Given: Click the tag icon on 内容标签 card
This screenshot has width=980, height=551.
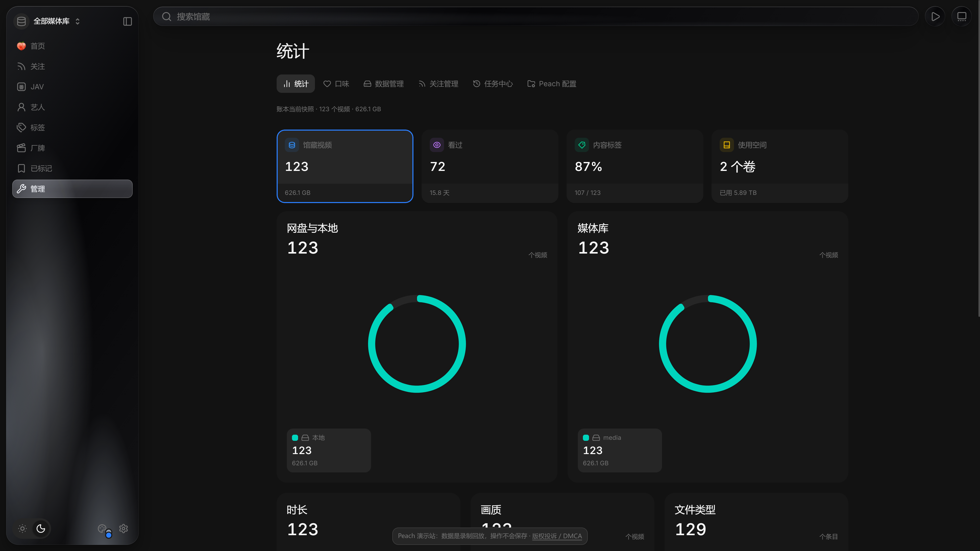Looking at the screenshot, I should pos(582,145).
